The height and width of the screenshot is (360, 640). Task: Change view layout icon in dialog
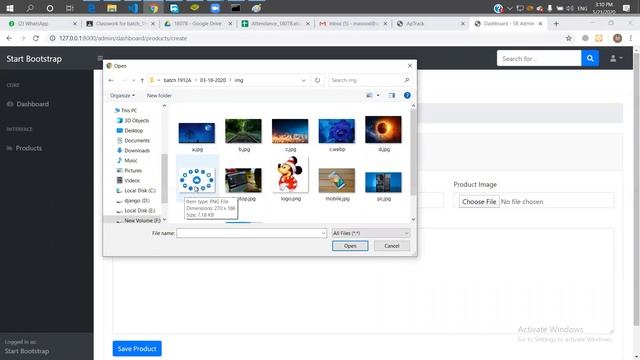(x=369, y=96)
